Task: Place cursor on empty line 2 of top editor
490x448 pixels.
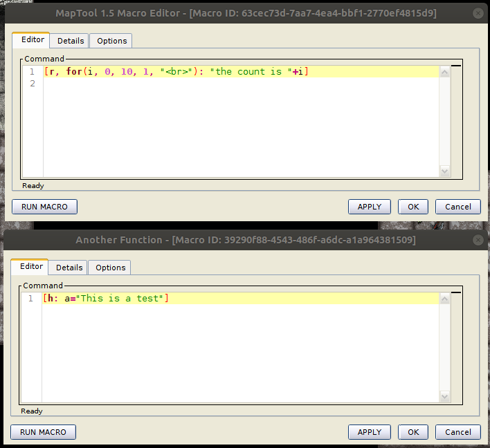Action: pos(241,84)
